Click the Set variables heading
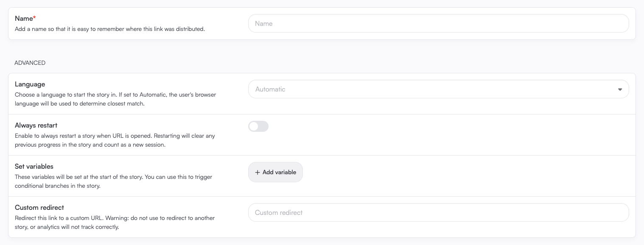 tap(34, 167)
